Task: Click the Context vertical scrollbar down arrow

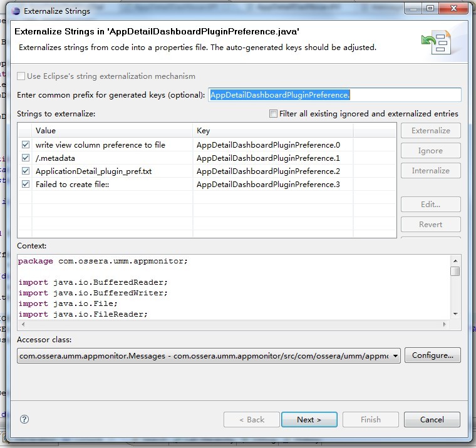Action: [455, 314]
